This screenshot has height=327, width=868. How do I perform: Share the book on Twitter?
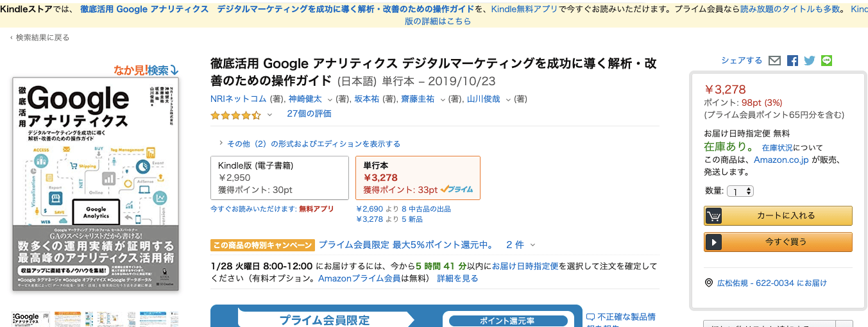pyautogui.click(x=810, y=61)
